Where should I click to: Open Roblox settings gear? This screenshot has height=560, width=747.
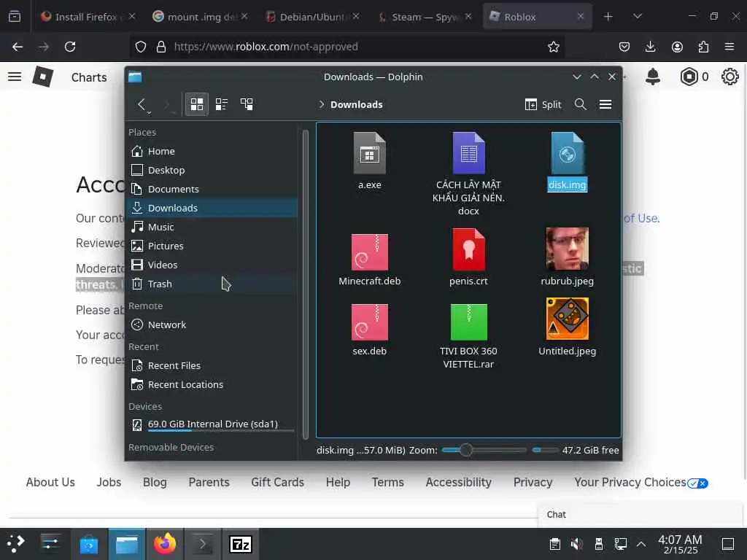(x=729, y=77)
